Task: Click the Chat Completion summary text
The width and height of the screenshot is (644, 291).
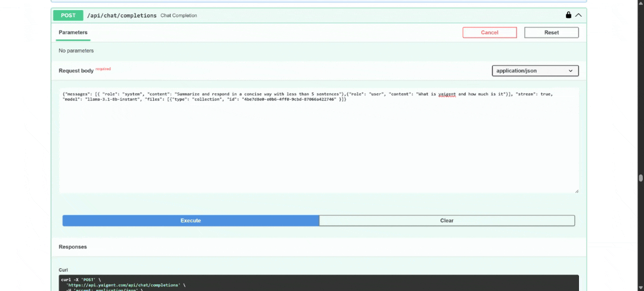Action: point(179,16)
